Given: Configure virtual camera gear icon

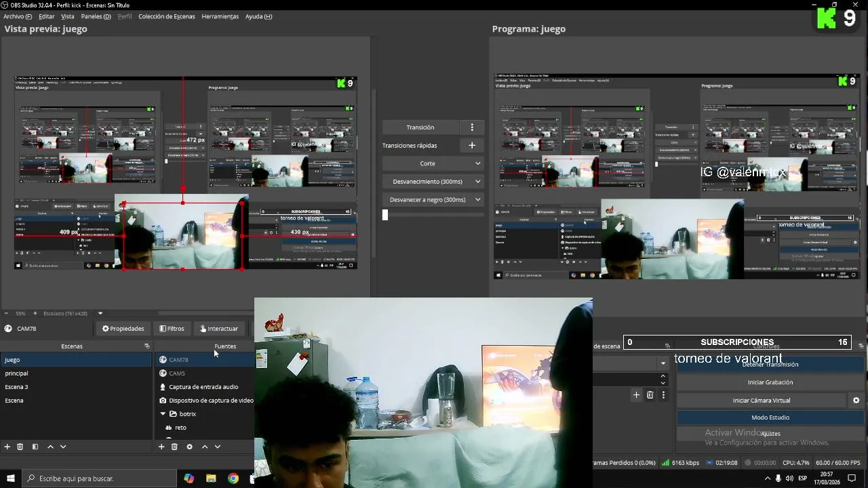Looking at the screenshot, I should click(856, 401).
